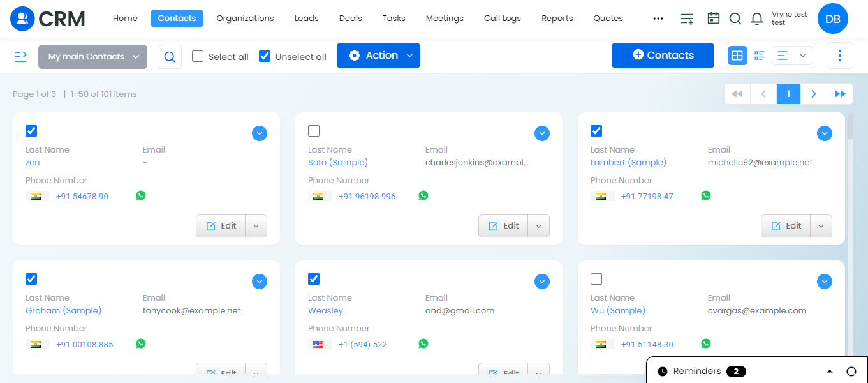Image resolution: width=868 pixels, height=383 pixels.
Task: Open the My main Contacts view dropdown
Action: [92, 57]
